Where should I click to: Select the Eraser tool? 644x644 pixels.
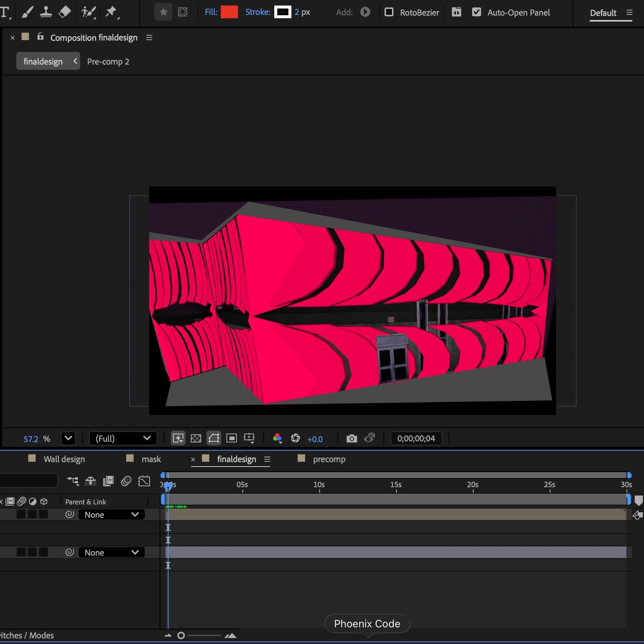(x=64, y=12)
